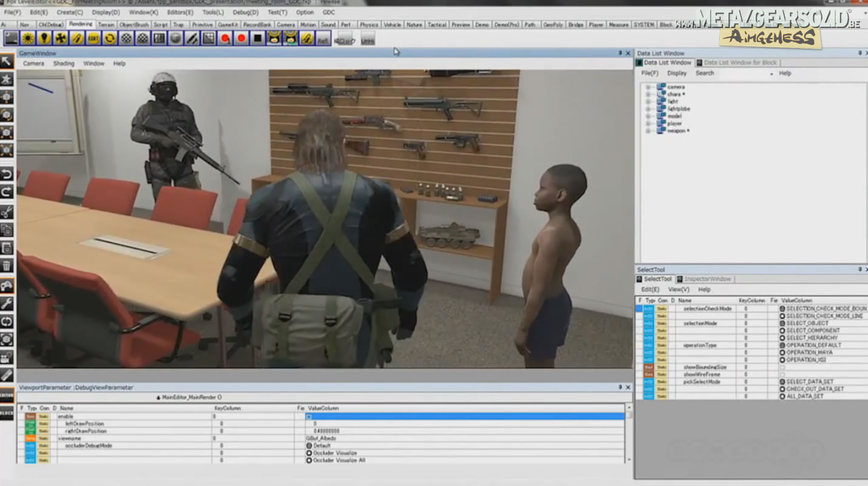Expand the model node in data list
868x486 pixels.
[648, 116]
